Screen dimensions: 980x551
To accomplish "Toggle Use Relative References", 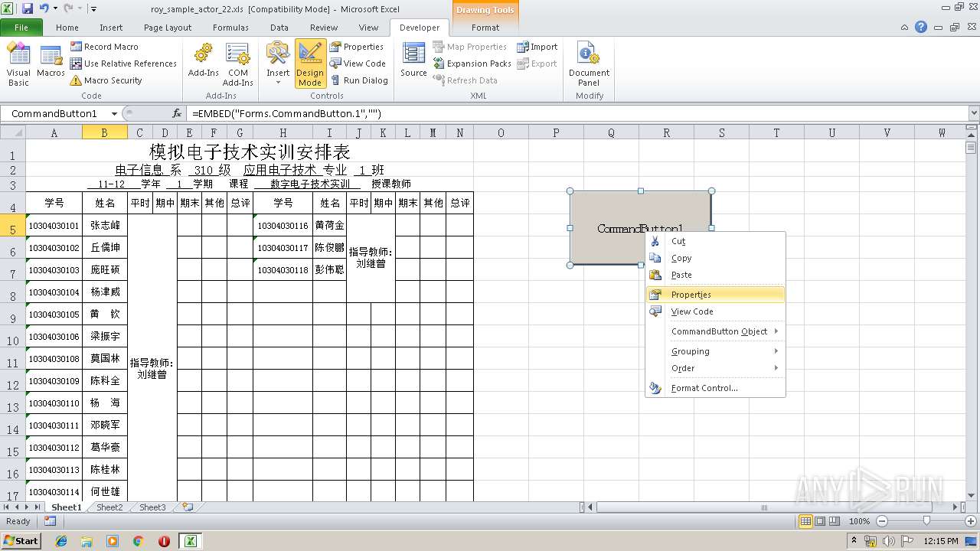I will [123, 64].
